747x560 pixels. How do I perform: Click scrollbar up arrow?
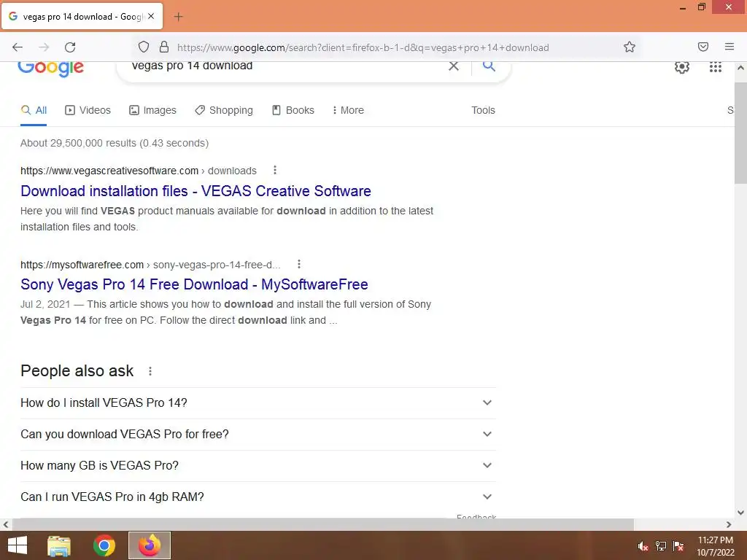pyautogui.click(x=740, y=68)
